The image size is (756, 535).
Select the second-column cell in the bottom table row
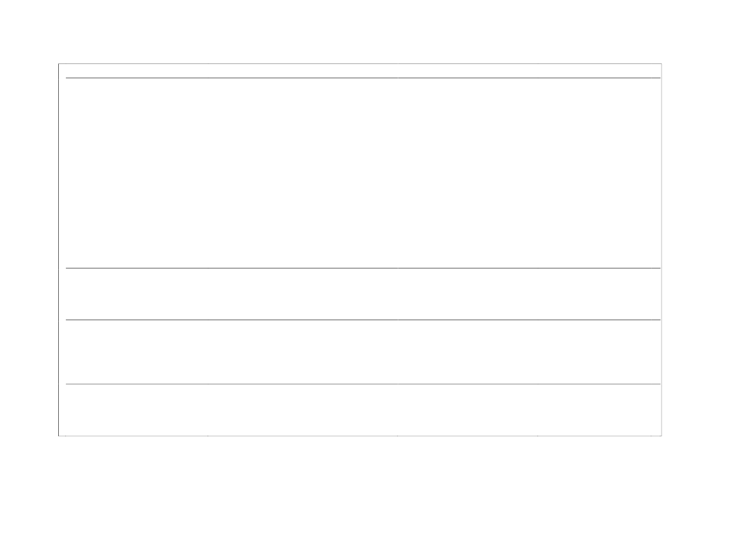point(302,409)
